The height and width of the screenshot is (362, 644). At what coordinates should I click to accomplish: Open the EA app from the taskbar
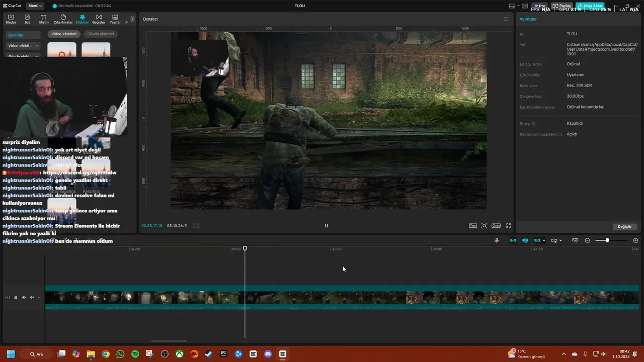pos(194,354)
